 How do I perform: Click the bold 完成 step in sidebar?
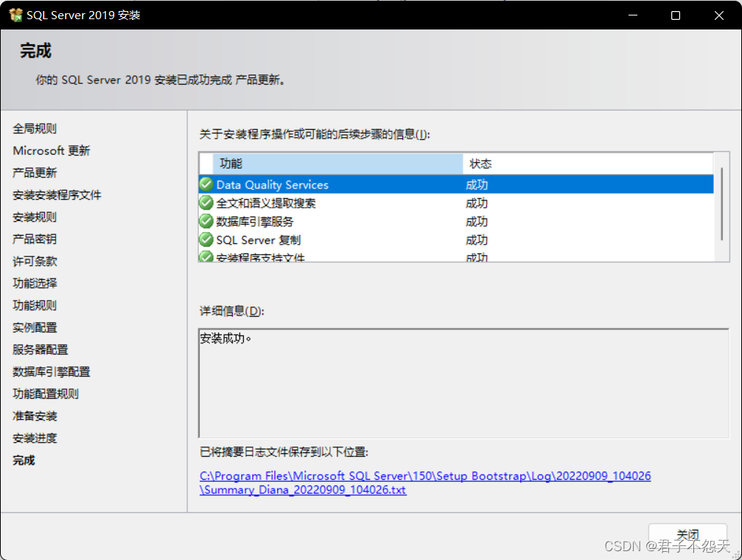coord(24,460)
